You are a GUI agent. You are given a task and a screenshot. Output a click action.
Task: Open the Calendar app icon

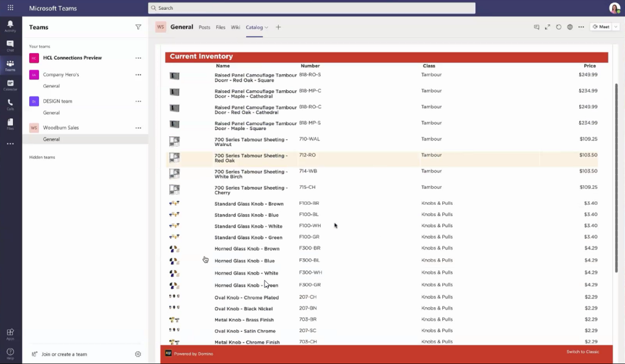[x=10, y=84]
